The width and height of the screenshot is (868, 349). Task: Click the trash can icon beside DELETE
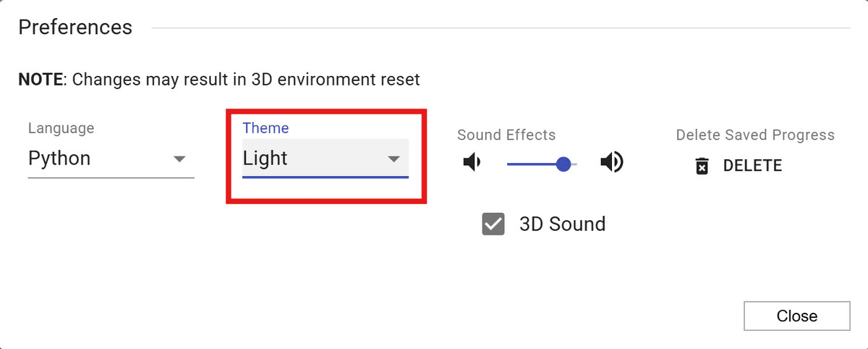(702, 167)
